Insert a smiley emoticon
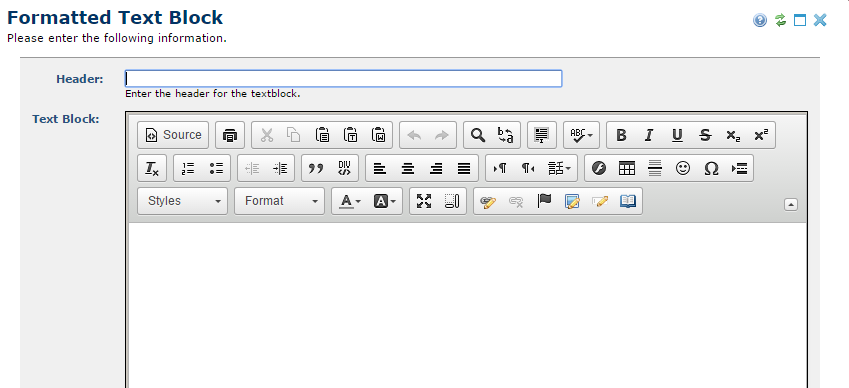The height and width of the screenshot is (388, 849). point(683,168)
